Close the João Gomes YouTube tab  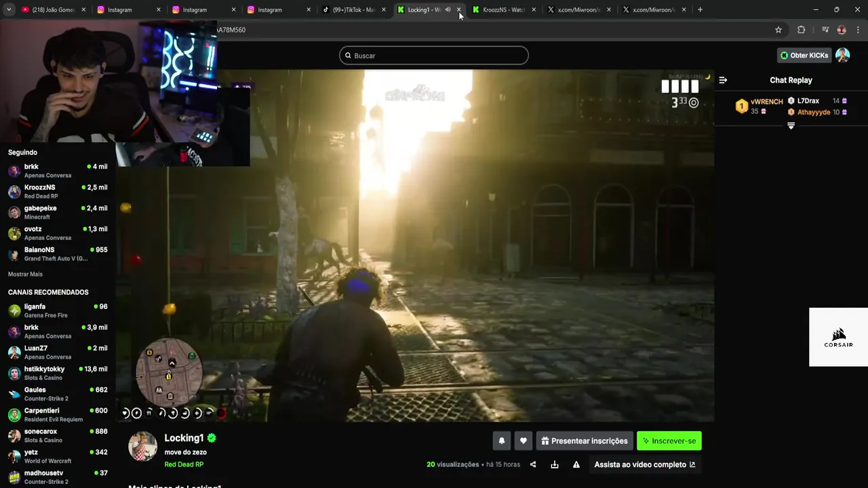pos(83,9)
